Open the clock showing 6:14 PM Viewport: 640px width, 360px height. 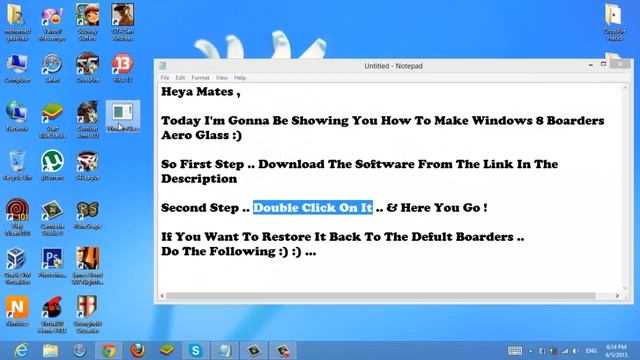click(616, 351)
